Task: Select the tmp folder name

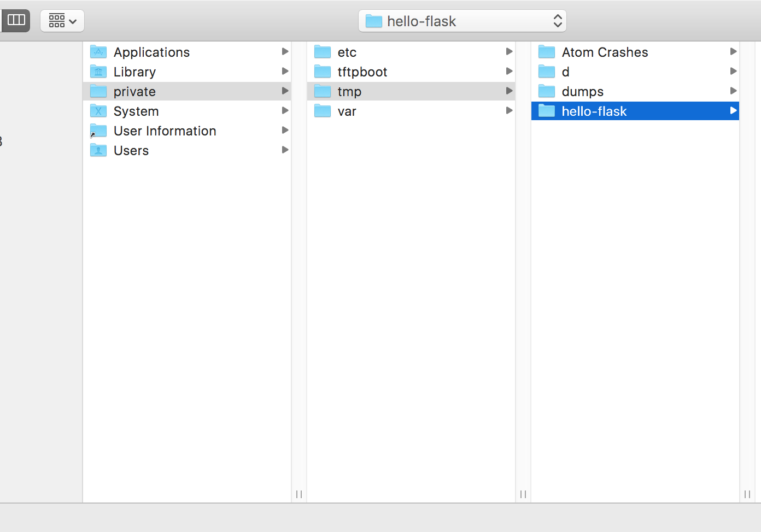Action: coord(349,92)
